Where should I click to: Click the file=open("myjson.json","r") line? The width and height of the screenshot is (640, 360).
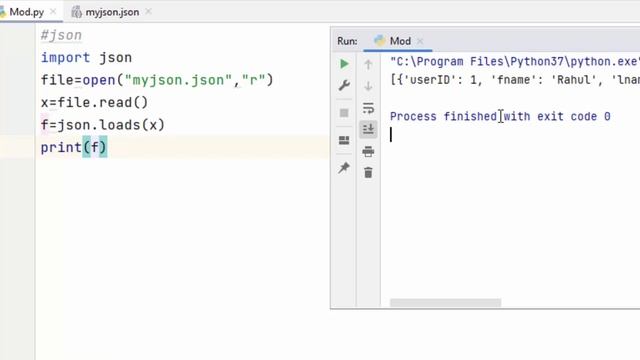pyautogui.click(x=157, y=80)
